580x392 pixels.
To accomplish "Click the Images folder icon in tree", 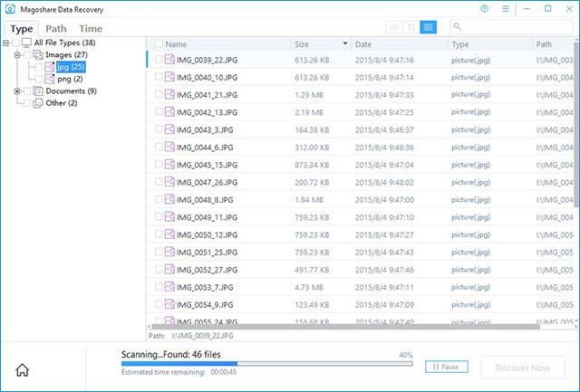I will click(38, 55).
